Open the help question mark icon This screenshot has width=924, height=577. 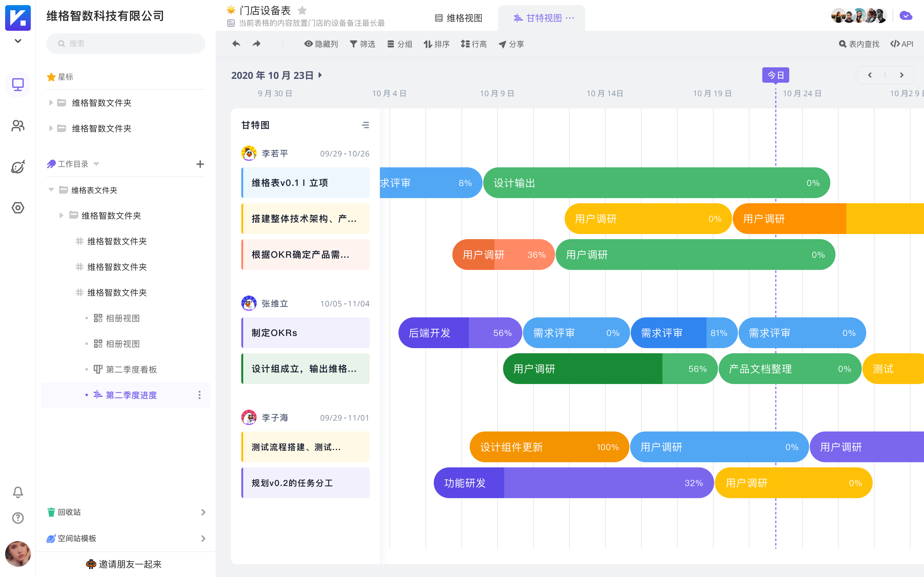(18, 518)
